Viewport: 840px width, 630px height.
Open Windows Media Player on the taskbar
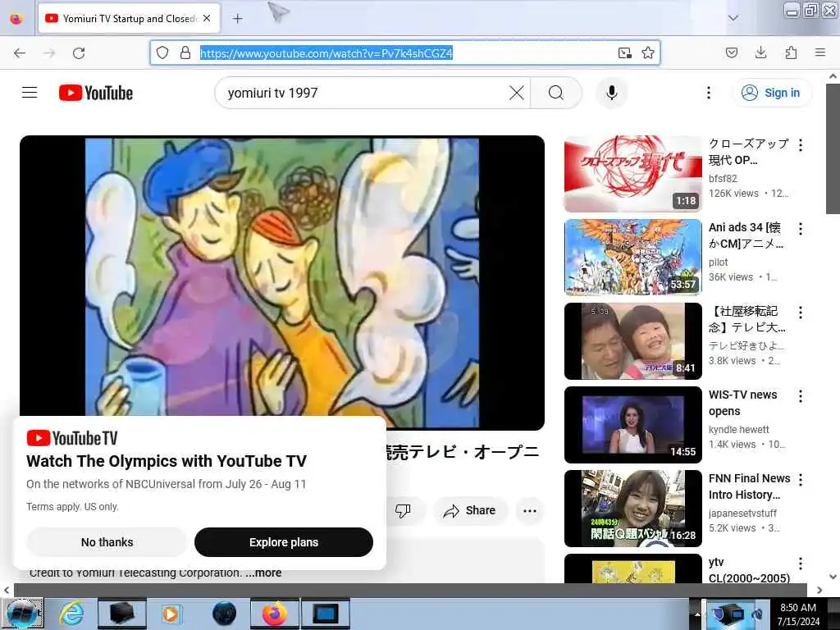point(171,614)
